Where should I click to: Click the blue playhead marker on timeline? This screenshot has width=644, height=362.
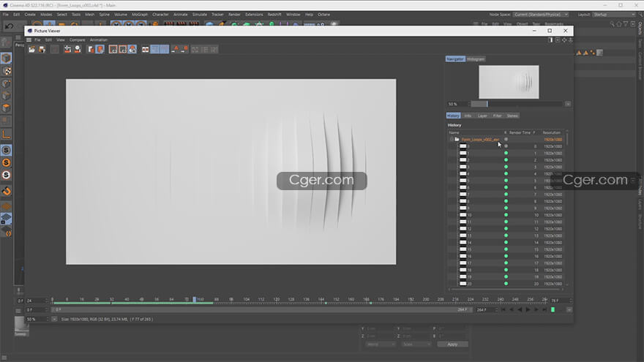(195, 300)
